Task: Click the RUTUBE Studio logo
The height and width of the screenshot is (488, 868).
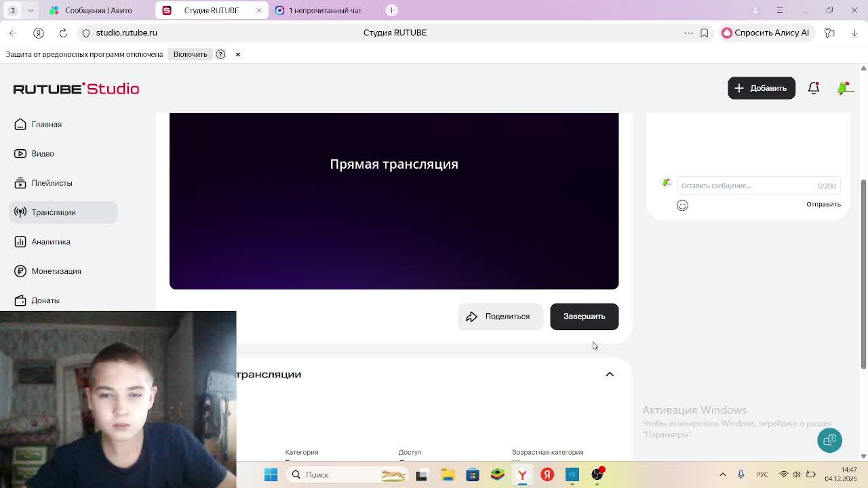Action: click(x=76, y=89)
